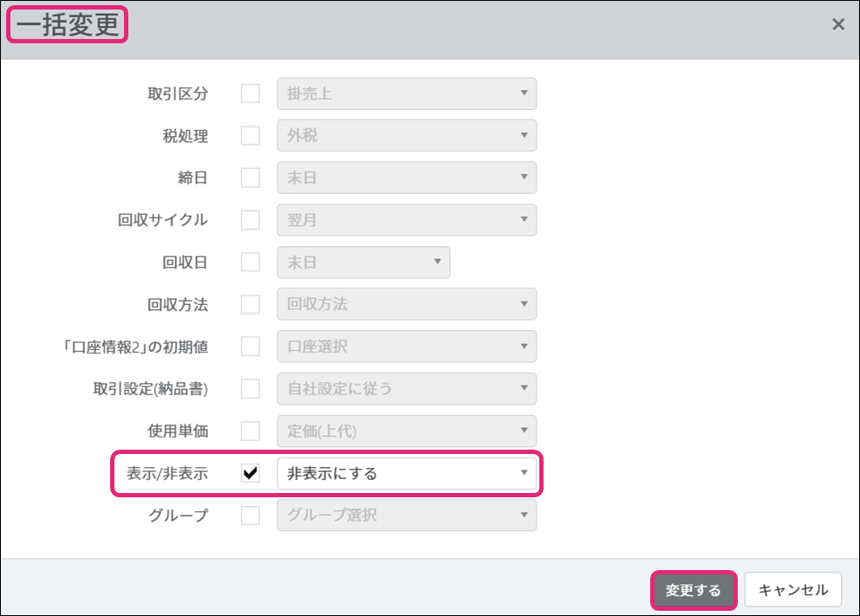Check the 締日 checkbox
Image resolution: width=860 pixels, height=616 pixels.
tap(251, 178)
